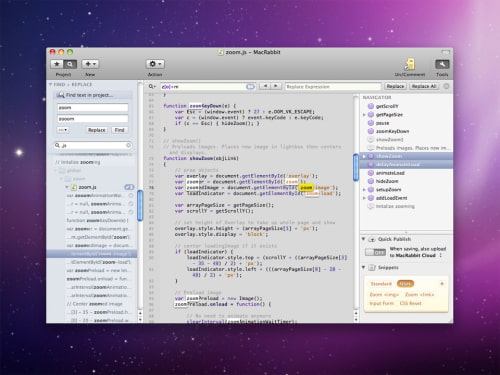Go to previous match arrow
500x375 pixels.
click(x=265, y=86)
